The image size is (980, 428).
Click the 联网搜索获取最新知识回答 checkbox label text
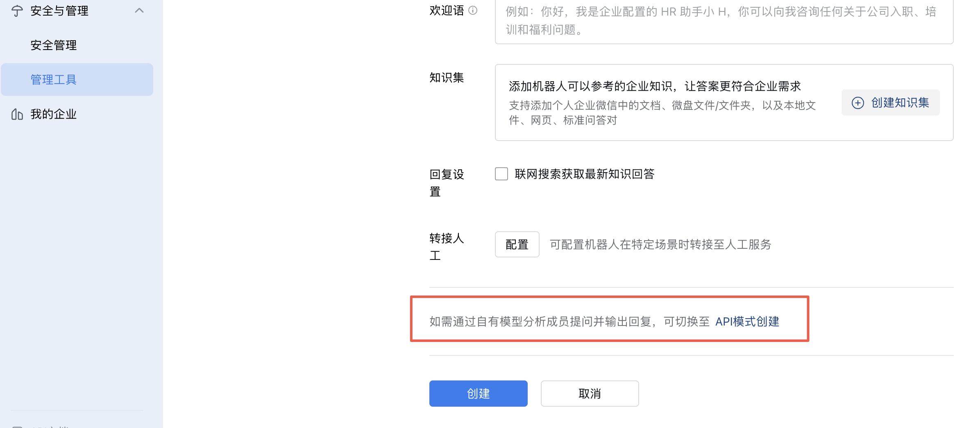tap(584, 174)
